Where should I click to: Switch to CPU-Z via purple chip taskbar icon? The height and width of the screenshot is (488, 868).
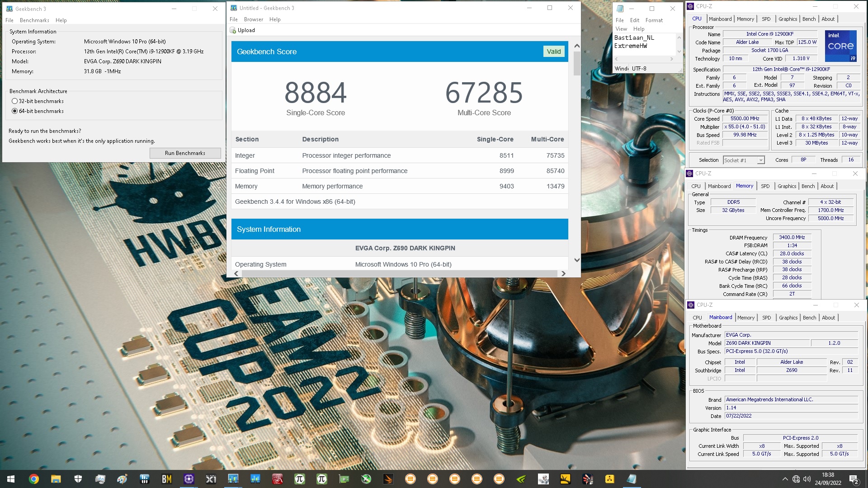click(189, 479)
